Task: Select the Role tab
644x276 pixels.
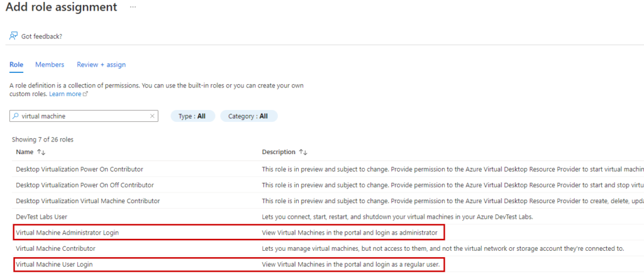Action: (x=16, y=65)
